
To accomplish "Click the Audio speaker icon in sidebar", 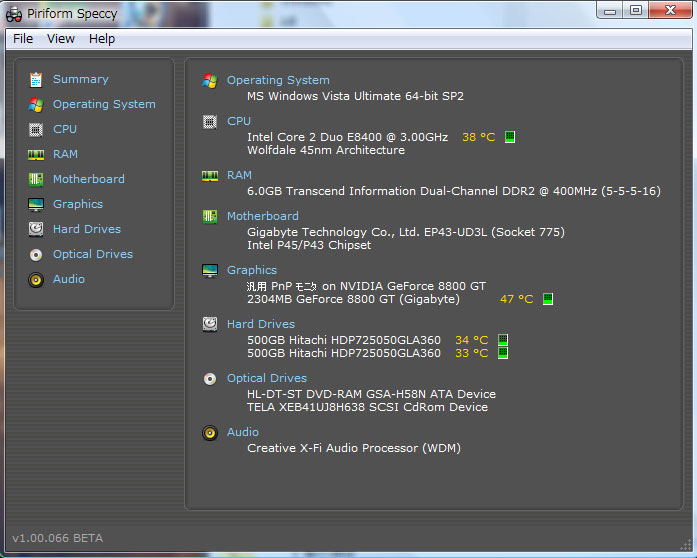I will click(36, 280).
